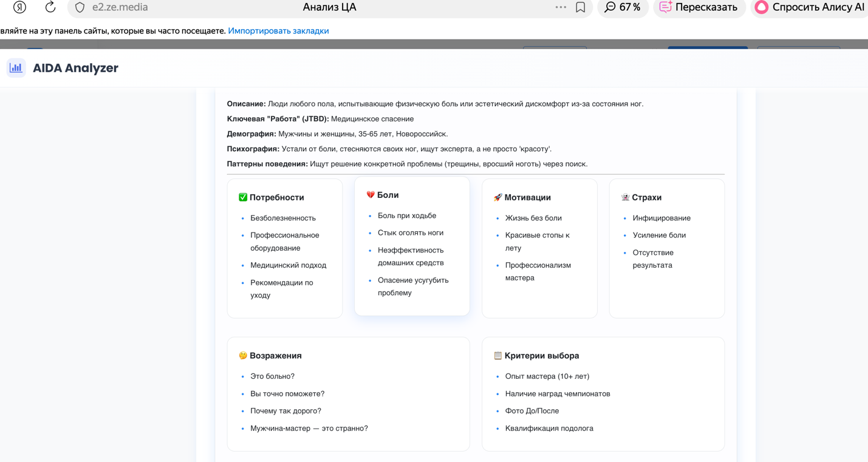
Task: Click the Пересказать summary button
Action: point(699,7)
